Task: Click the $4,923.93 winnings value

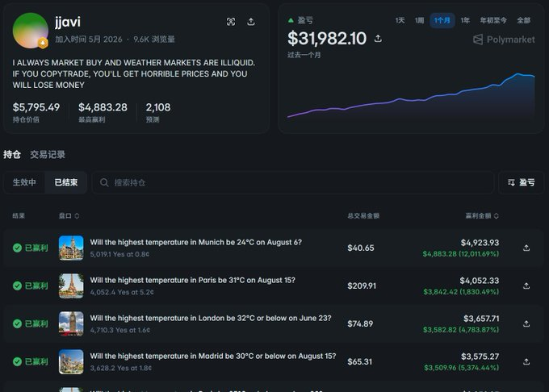Action: click(480, 242)
